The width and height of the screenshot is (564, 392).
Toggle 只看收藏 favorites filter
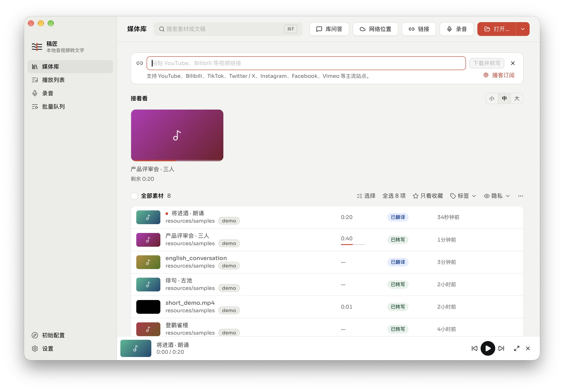coord(428,196)
